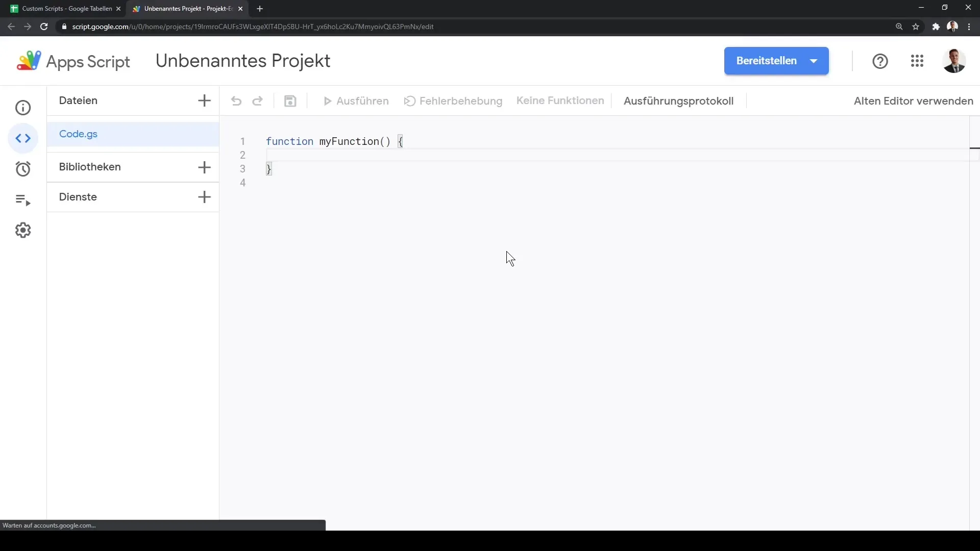980x551 pixels.
Task: Click the Dateien section header
Action: pyautogui.click(x=78, y=101)
